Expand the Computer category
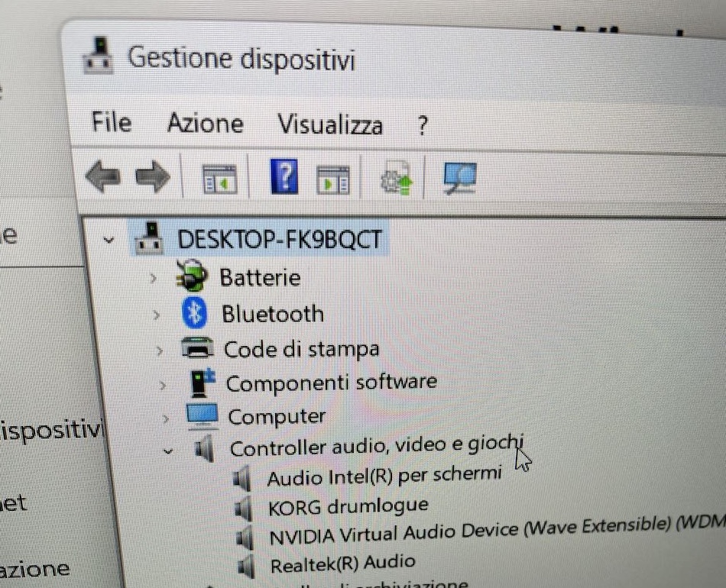The height and width of the screenshot is (588, 726). pyautogui.click(x=165, y=418)
